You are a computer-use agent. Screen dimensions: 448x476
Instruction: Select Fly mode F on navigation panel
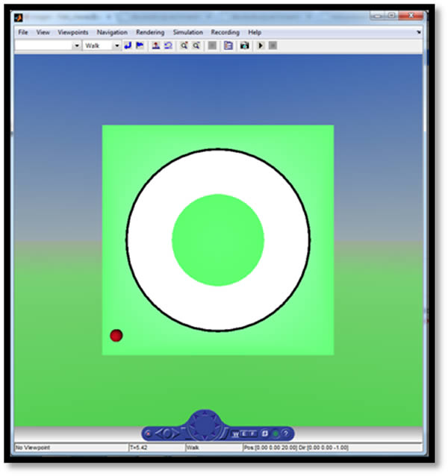[252, 433]
